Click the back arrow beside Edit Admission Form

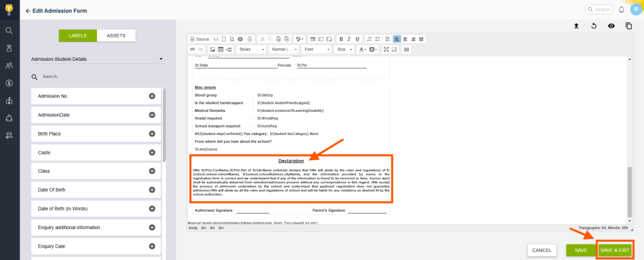(x=28, y=11)
